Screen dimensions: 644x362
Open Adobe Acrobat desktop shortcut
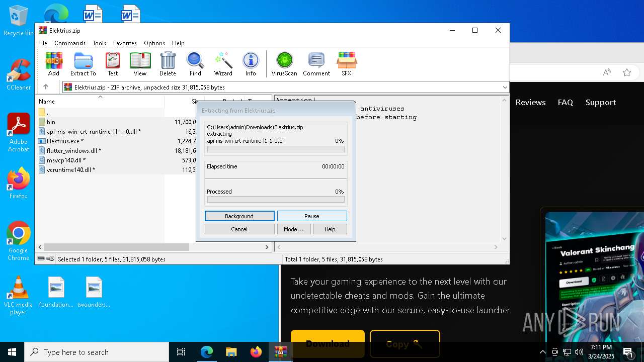click(x=18, y=133)
